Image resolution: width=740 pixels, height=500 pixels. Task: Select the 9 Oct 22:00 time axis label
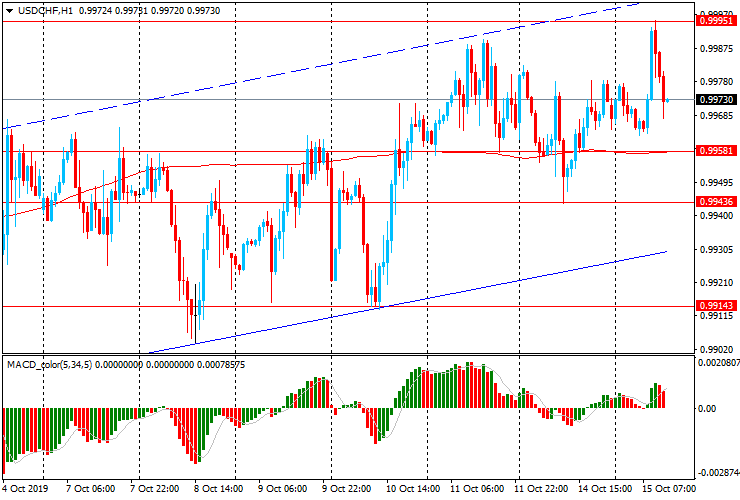point(347,488)
